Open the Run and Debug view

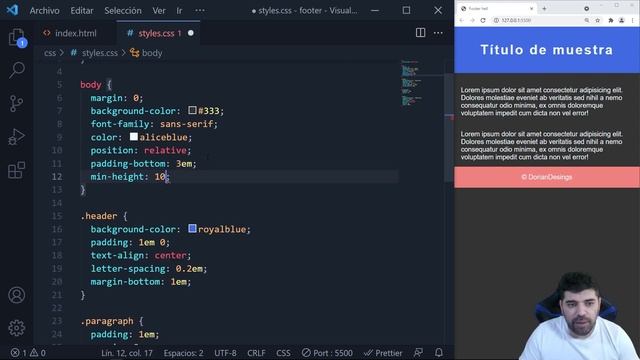pyautogui.click(x=17, y=137)
